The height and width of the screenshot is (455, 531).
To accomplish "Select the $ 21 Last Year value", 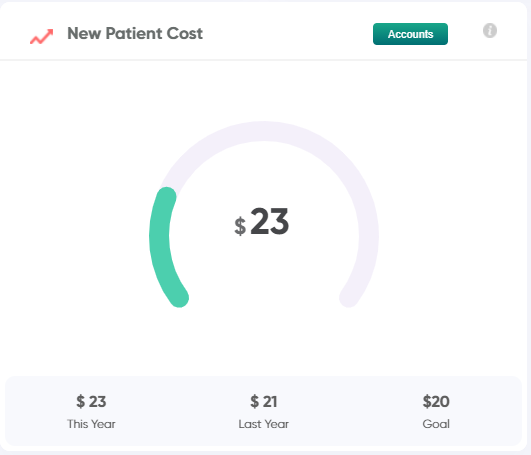I will click(x=263, y=401).
